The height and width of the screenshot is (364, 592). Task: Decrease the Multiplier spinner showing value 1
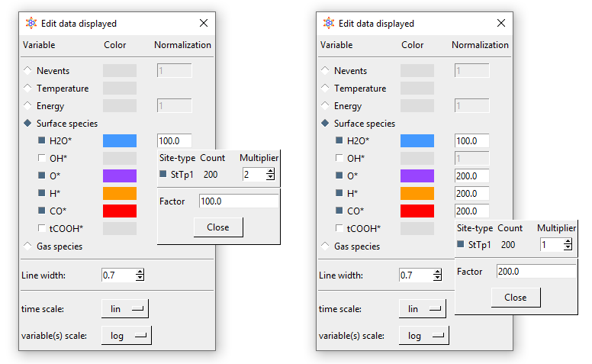(568, 247)
